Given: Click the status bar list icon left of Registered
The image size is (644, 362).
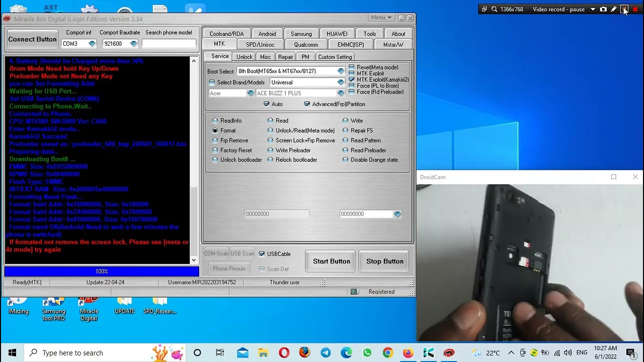Looking at the screenshot, I should 354,292.
